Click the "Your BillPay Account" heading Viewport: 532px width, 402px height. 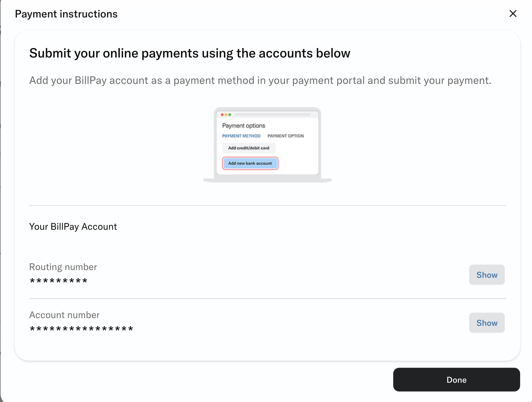pyautogui.click(x=73, y=226)
